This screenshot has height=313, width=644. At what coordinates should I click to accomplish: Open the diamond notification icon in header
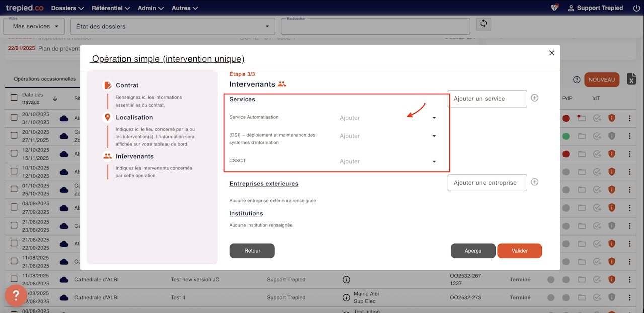[555, 8]
